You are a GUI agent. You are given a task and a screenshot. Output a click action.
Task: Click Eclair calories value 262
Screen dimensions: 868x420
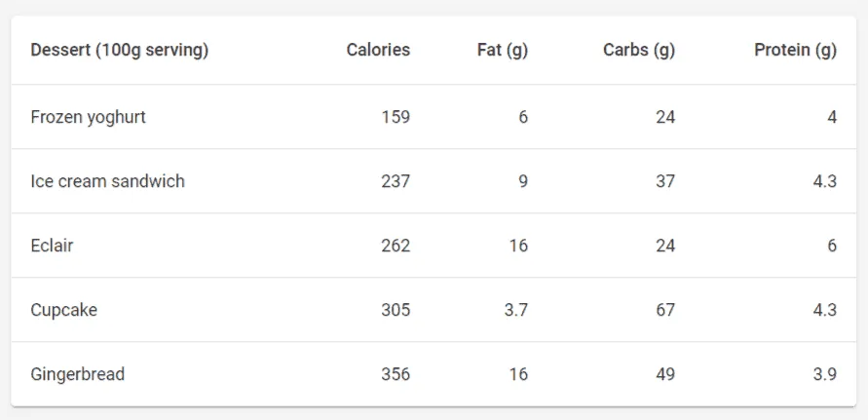coord(396,246)
